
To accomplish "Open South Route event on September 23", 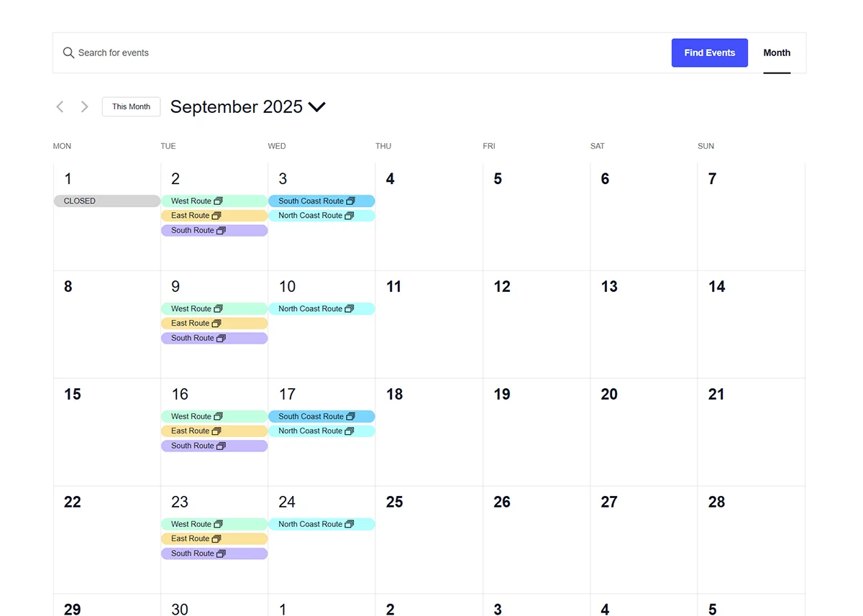I will click(214, 554).
